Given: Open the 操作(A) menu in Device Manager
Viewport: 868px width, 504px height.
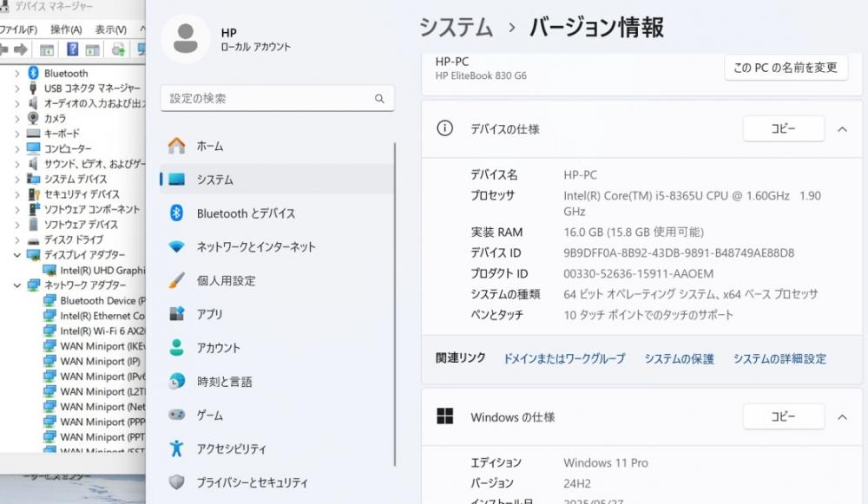Looking at the screenshot, I should 66,29.
